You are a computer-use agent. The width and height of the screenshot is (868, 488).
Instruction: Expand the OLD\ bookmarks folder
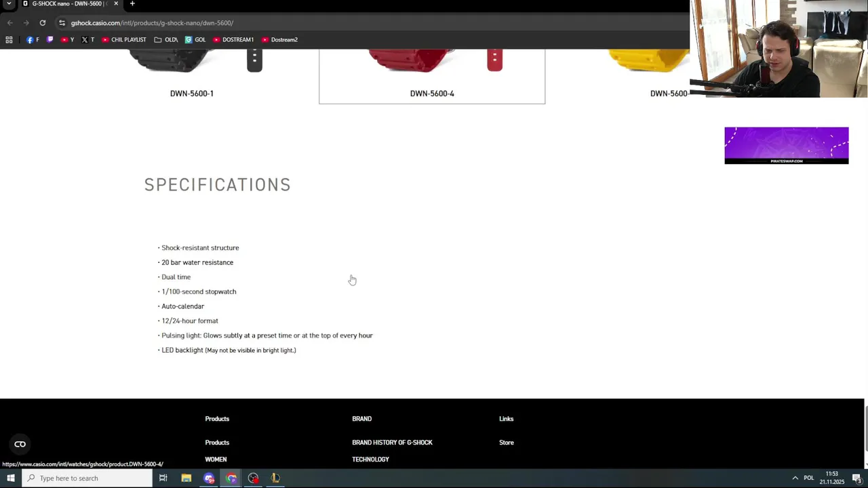pyautogui.click(x=166, y=39)
